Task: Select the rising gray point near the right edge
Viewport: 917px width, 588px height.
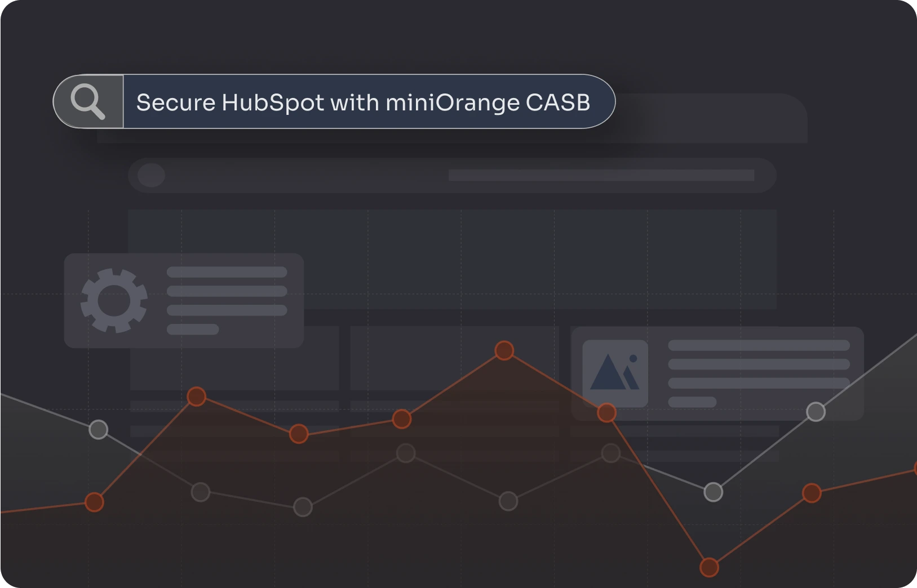Action: (x=816, y=412)
